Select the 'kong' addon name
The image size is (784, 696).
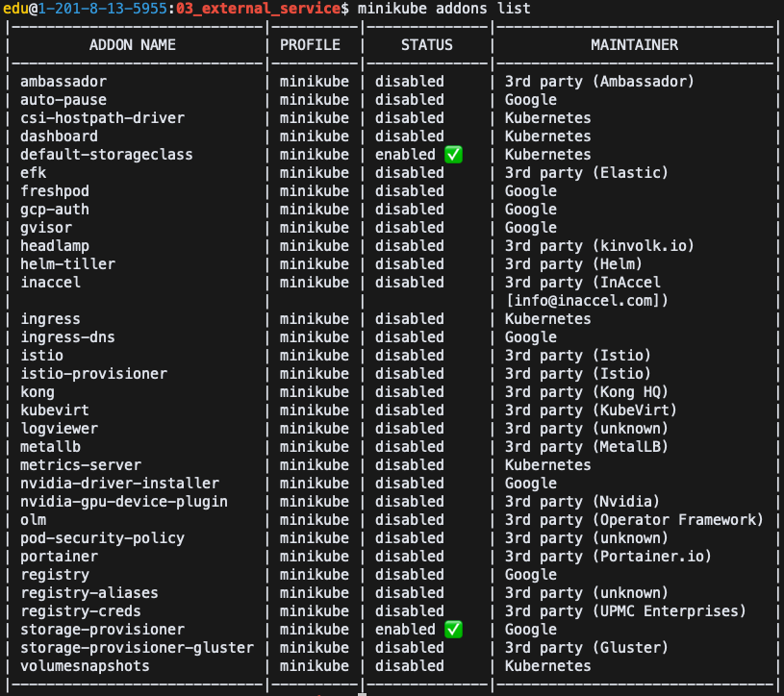[38, 391]
